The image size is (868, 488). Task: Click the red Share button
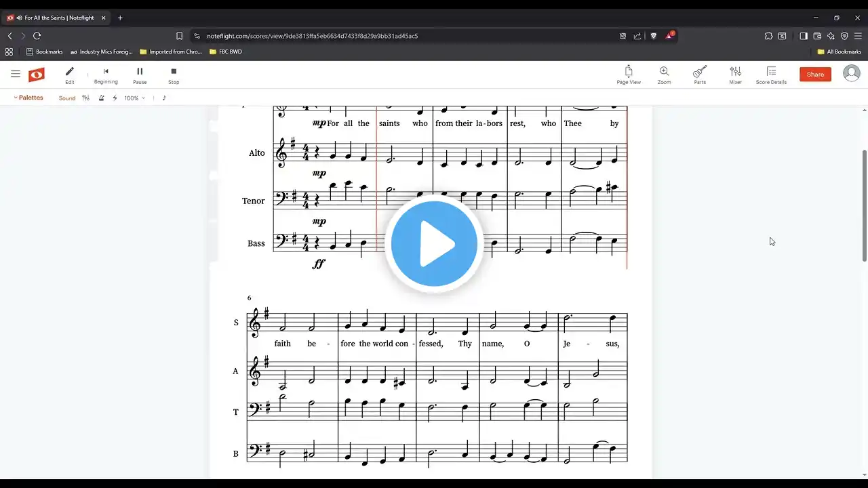click(x=815, y=75)
